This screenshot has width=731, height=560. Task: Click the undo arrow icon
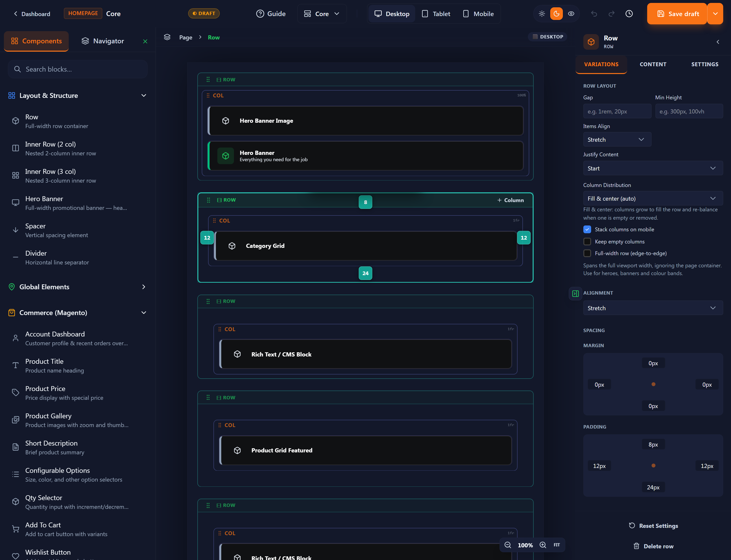(x=594, y=14)
